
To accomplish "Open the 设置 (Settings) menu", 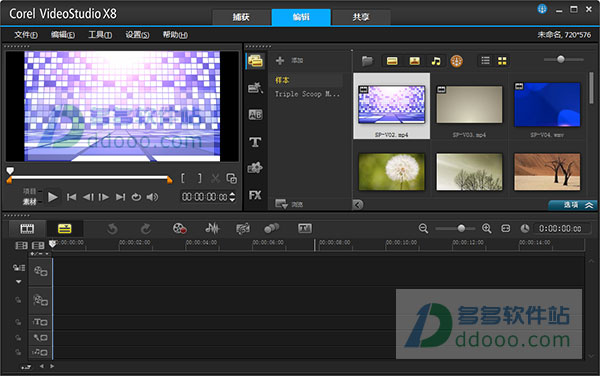I will coord(137,35).
